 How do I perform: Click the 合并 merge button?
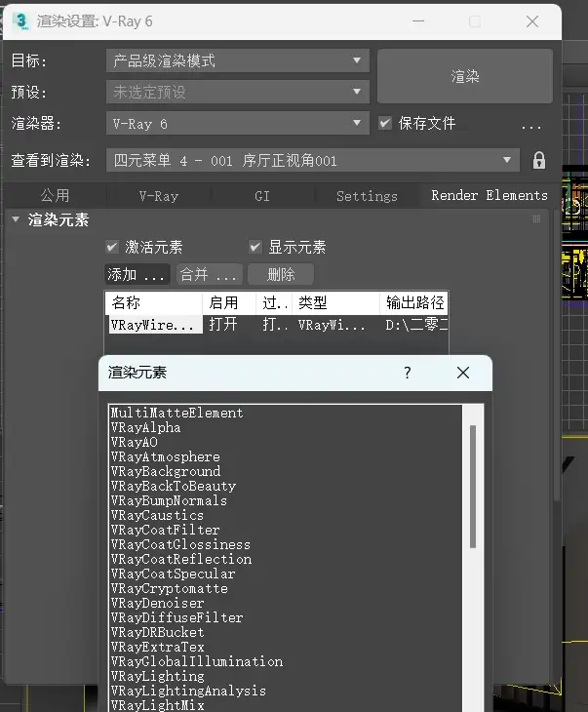point(209,274)
